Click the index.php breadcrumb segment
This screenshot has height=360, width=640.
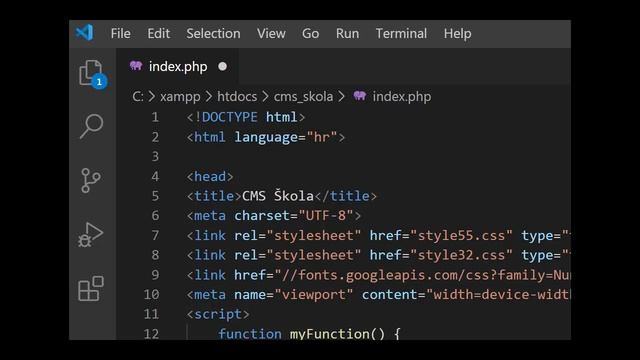[x=402, y=97]
